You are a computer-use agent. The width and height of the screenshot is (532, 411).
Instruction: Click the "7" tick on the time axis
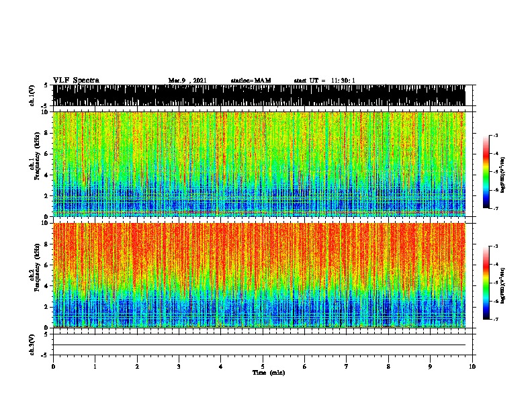(x=347, y=367)
